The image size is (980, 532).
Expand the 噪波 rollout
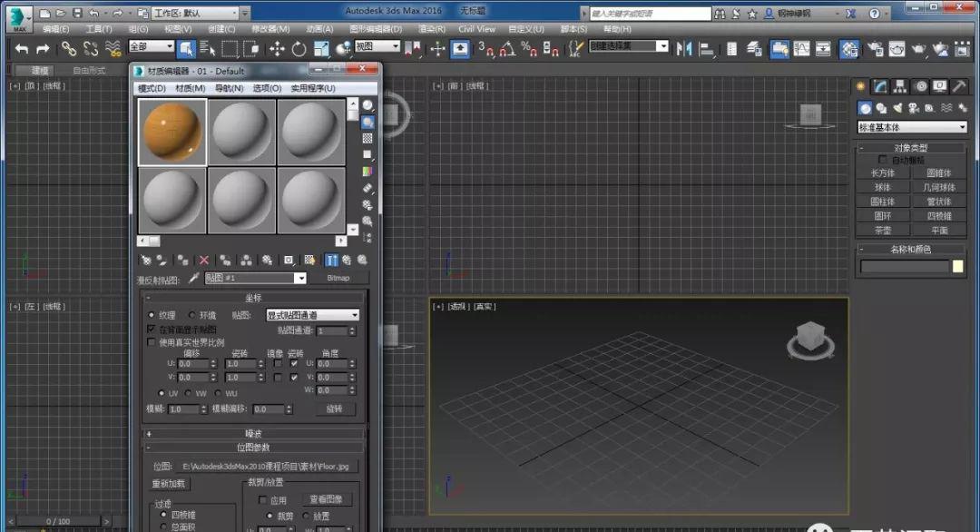[x=253, y=433]
